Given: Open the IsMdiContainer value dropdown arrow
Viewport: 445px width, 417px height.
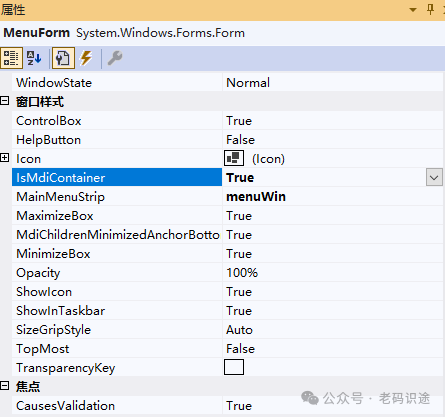Looking at the screenshot, I should (434, 177).
